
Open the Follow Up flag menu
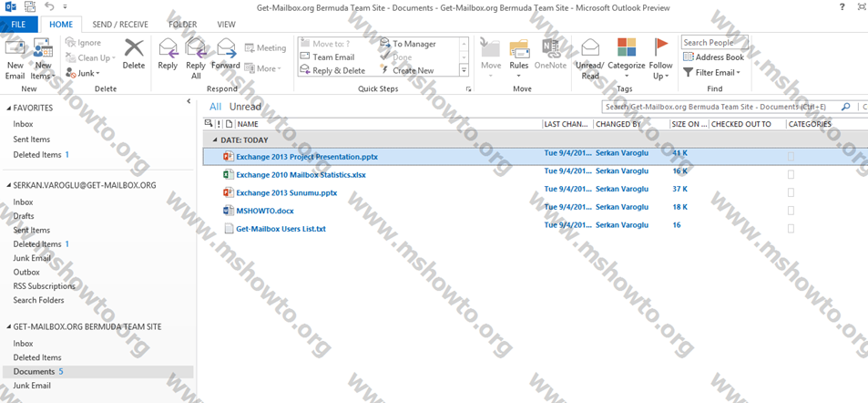[661, 58]
